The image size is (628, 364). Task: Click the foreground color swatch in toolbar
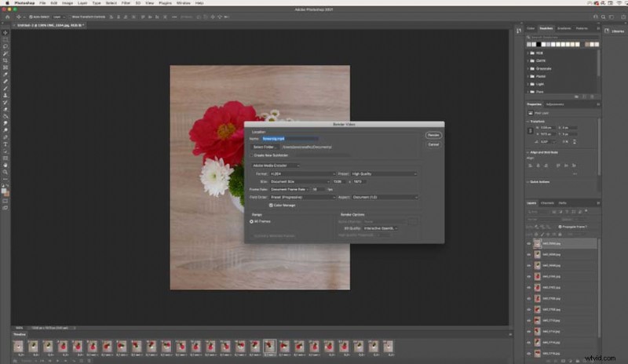click(5, 191)
